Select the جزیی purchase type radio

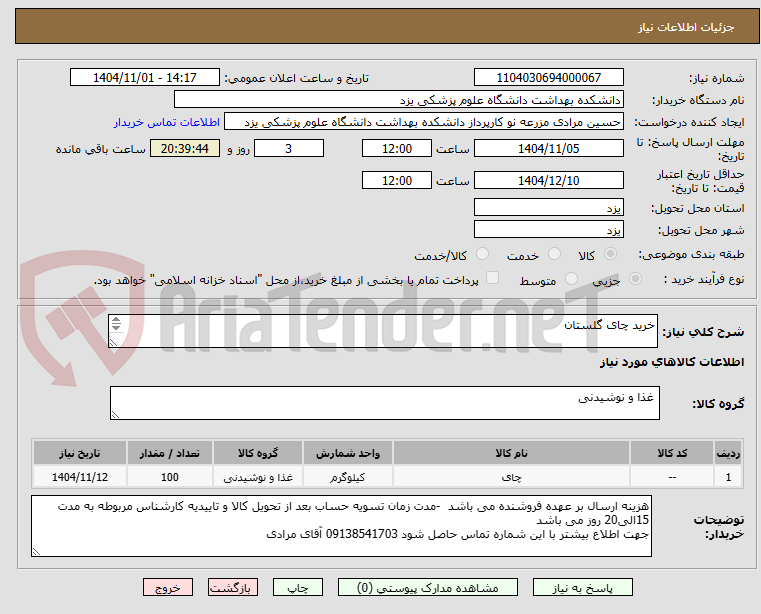(635, 279)
